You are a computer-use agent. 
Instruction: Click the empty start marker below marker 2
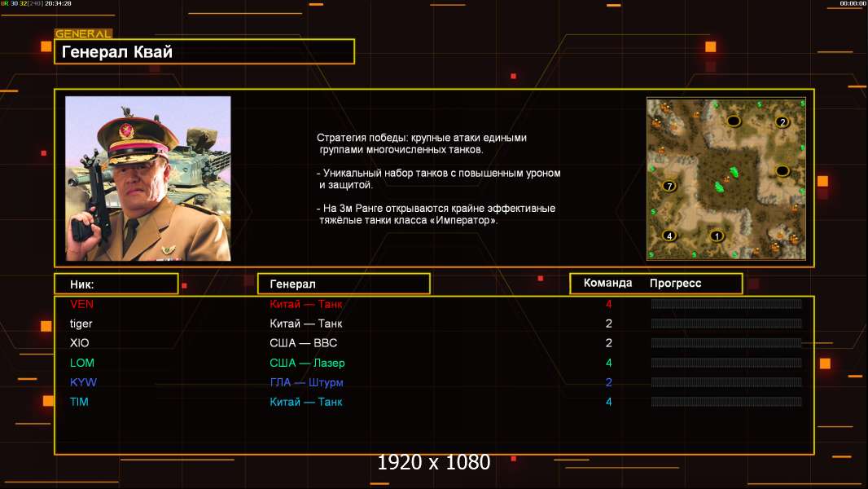783,170
